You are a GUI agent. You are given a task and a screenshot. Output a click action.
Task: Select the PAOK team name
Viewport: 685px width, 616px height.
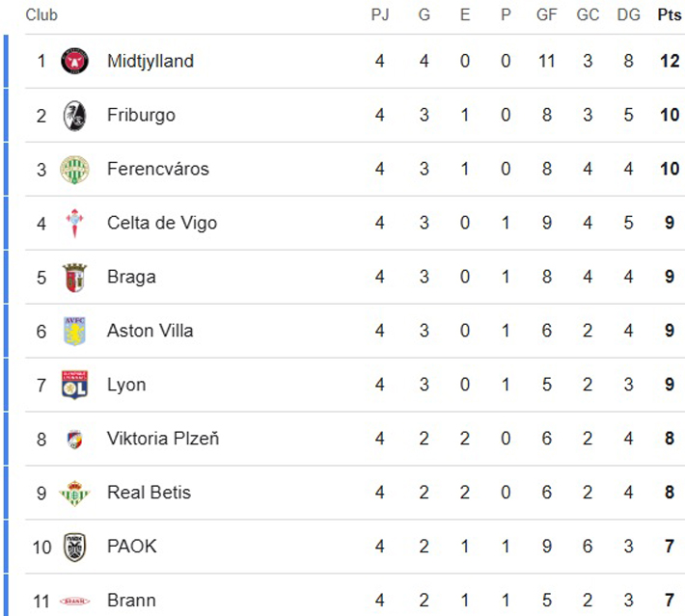click(x=132, y=547)
